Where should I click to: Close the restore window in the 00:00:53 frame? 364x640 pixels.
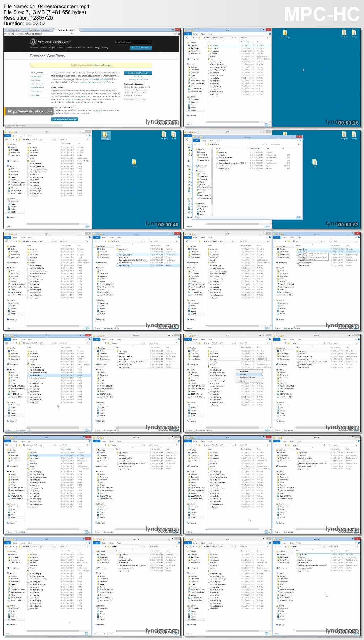tap(300, 137)
